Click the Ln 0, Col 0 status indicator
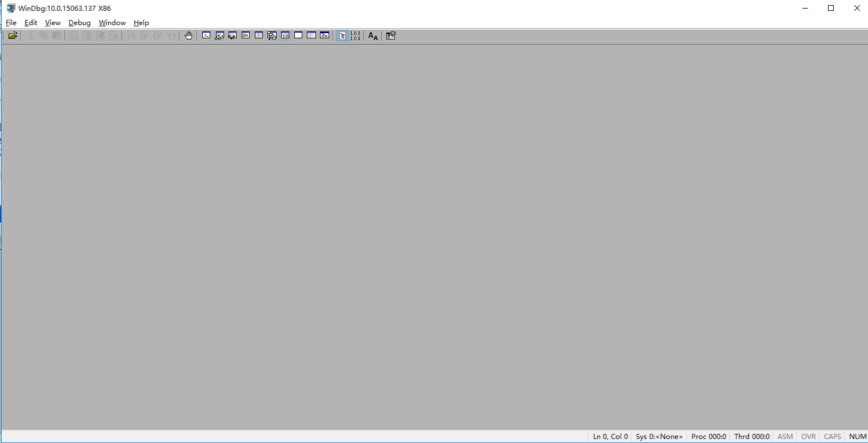The height and width of the screenshot is (443, 868). point(610,436)
